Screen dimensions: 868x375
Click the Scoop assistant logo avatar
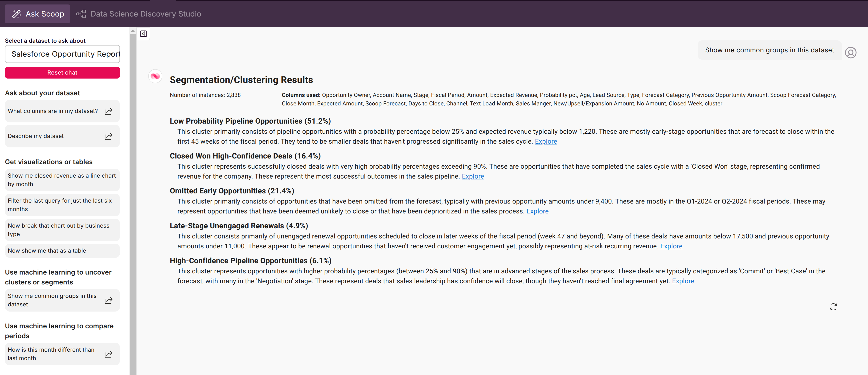(x=155, y=76)
